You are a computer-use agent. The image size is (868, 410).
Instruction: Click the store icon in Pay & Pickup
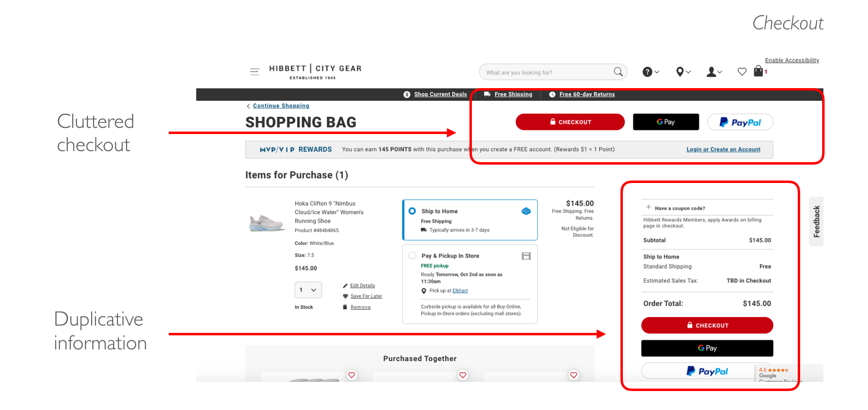pyautogui.click(x=526, y=256)
